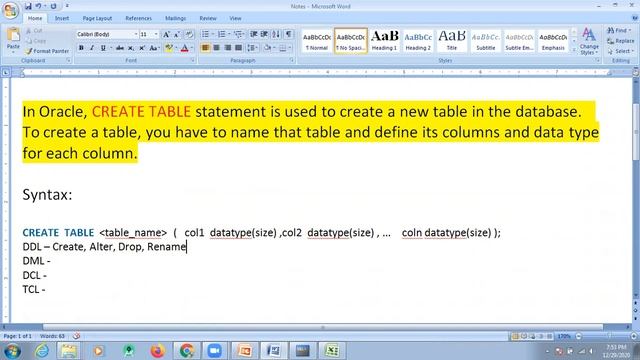Grow font size with the large A
640x360 pixels.
tap(166, 35)
